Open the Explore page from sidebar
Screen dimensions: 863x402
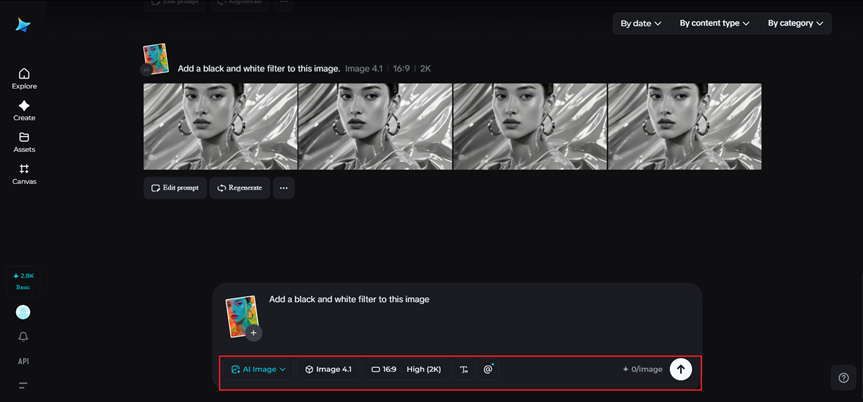pos(24,78)
